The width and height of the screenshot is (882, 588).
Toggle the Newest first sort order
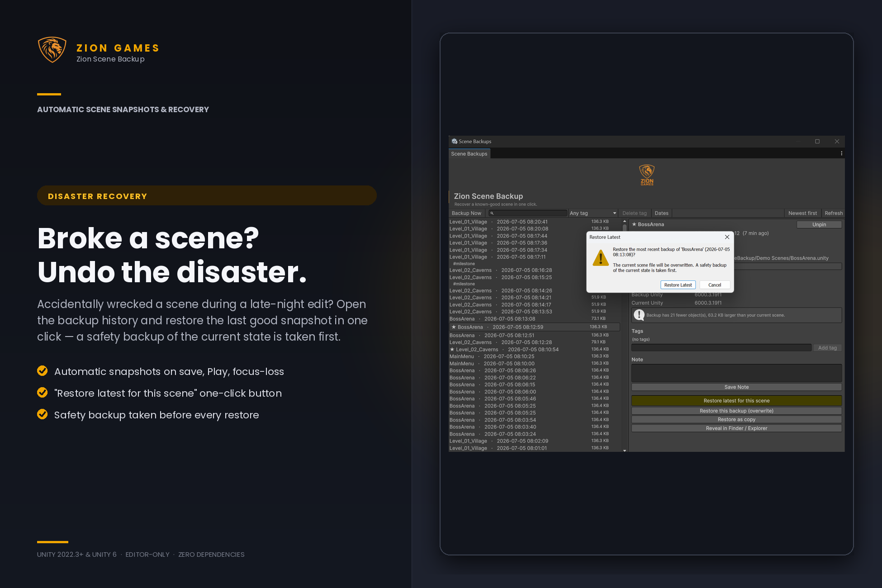[x=802, y=213]
